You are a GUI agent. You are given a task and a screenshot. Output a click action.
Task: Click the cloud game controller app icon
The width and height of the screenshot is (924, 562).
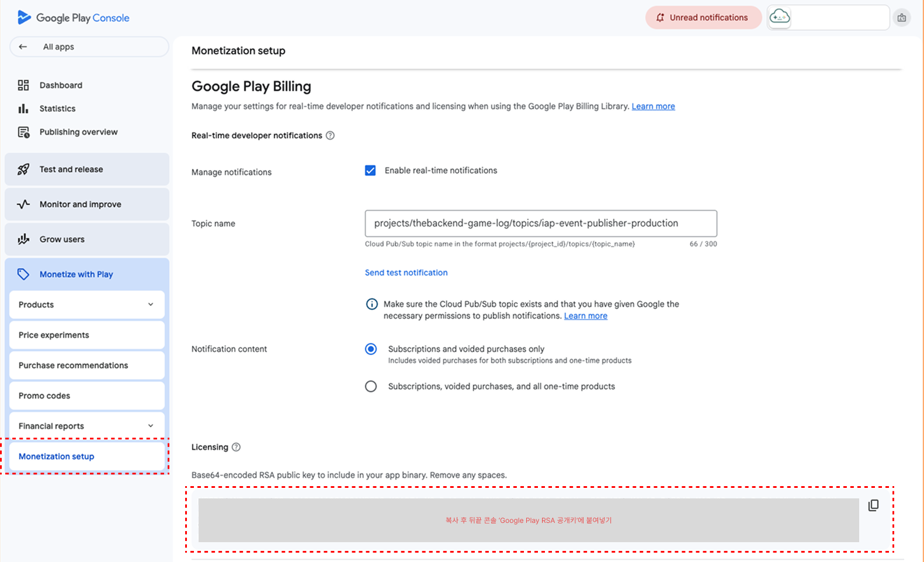(x=780, y=18)
